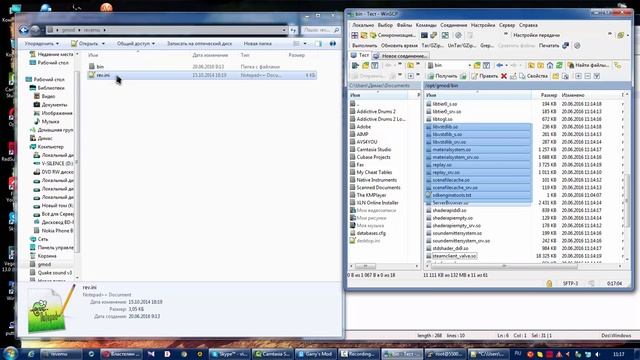Viewport: 640px width, 360px height.
Task: Select Cubase Projects folder in local panel
Action: click(373, 157)
